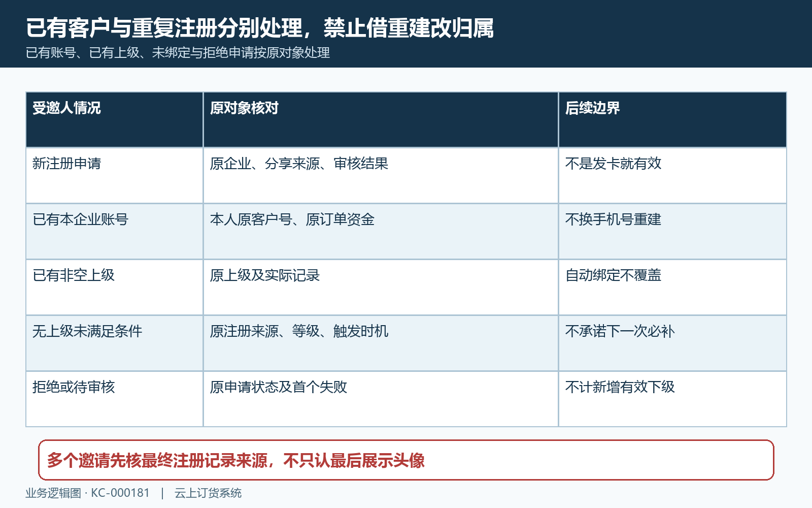The width and height of the screenshot is (812, 508).
Task: Select the cell 原企业、分享来源、审核结果
Action: click(x=381, y=176)
